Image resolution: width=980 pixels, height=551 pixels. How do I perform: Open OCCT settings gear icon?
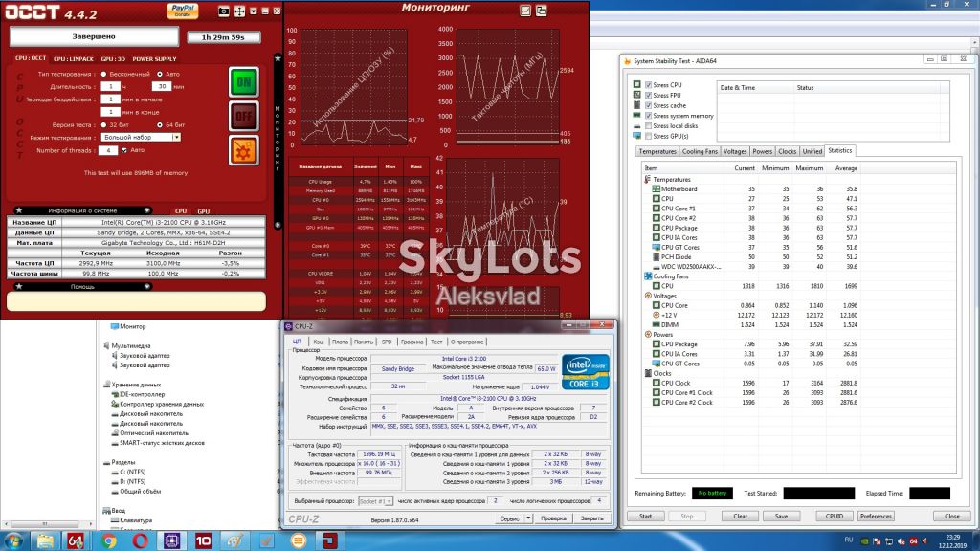tap(243, 150)
